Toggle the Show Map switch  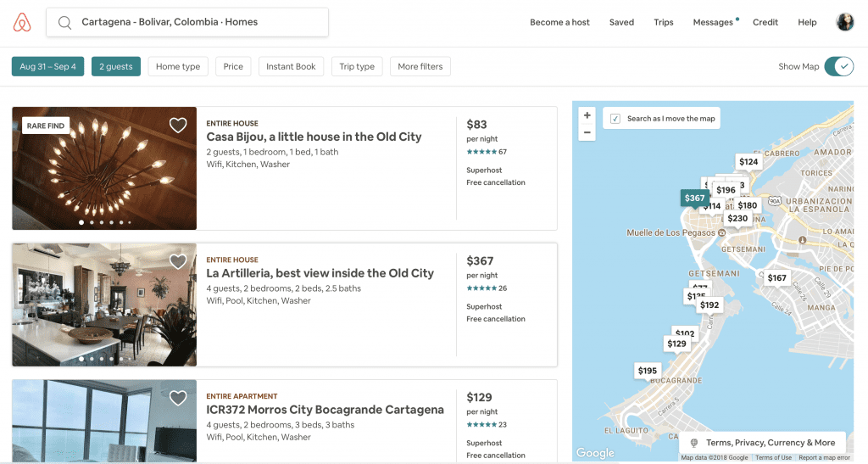click(x=838, y=67)
